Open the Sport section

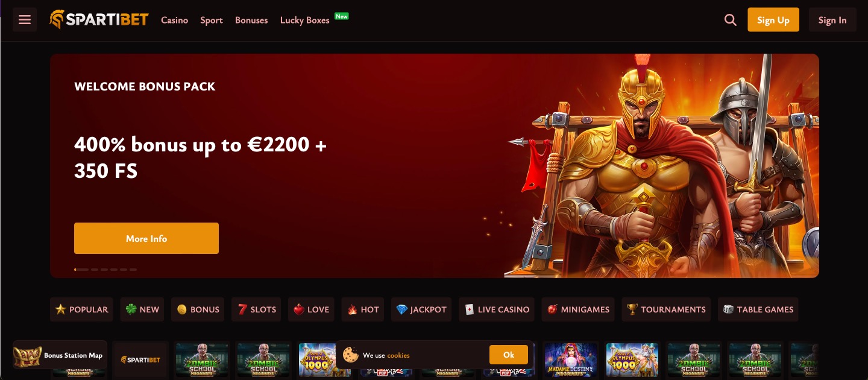pyautogui.click(x=212, y=20)
